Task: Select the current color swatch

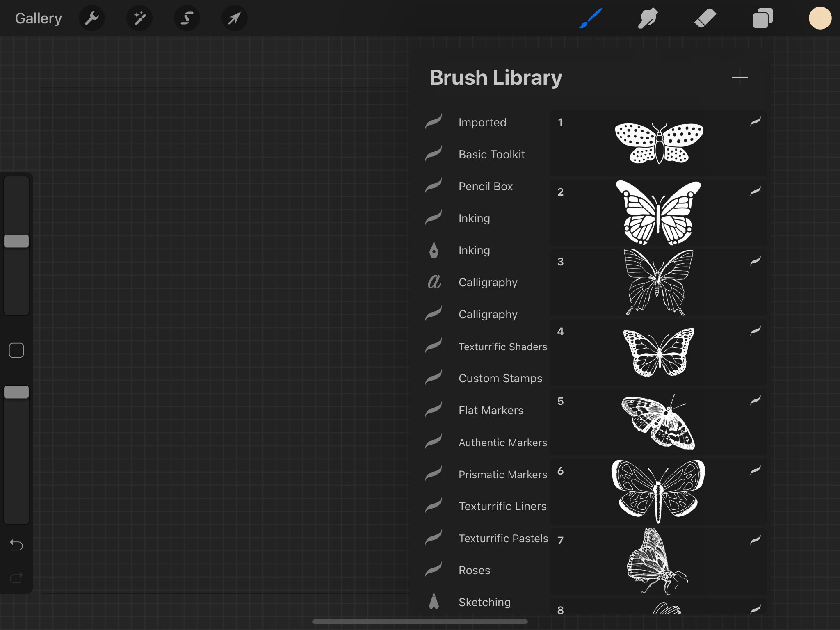Action: (819, 18)
